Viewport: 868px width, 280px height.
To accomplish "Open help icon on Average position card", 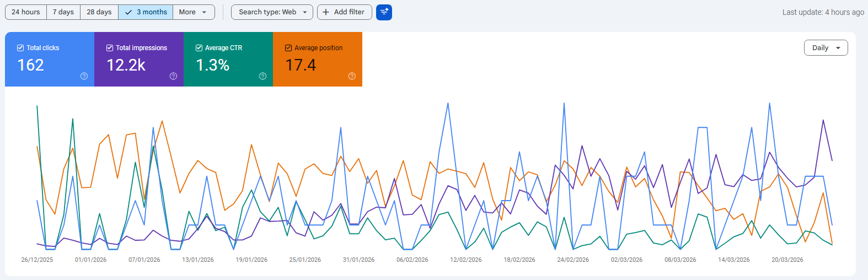I will click(x=352, y=76).
